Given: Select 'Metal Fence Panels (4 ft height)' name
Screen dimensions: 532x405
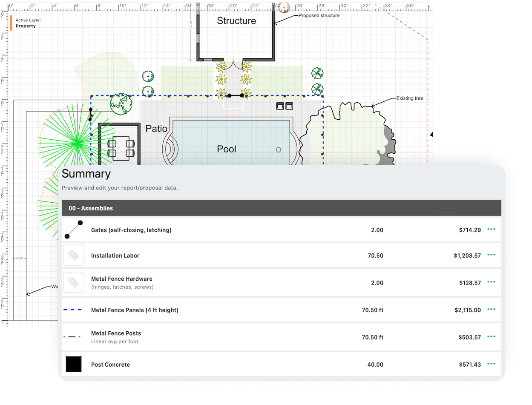Looking at the screenshot, I should pyautogui.click(x=135, y=310).
